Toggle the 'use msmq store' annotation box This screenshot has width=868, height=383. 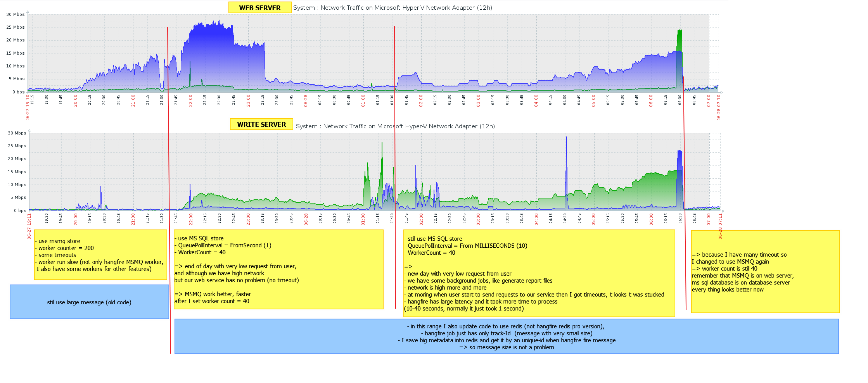point(100,255)
